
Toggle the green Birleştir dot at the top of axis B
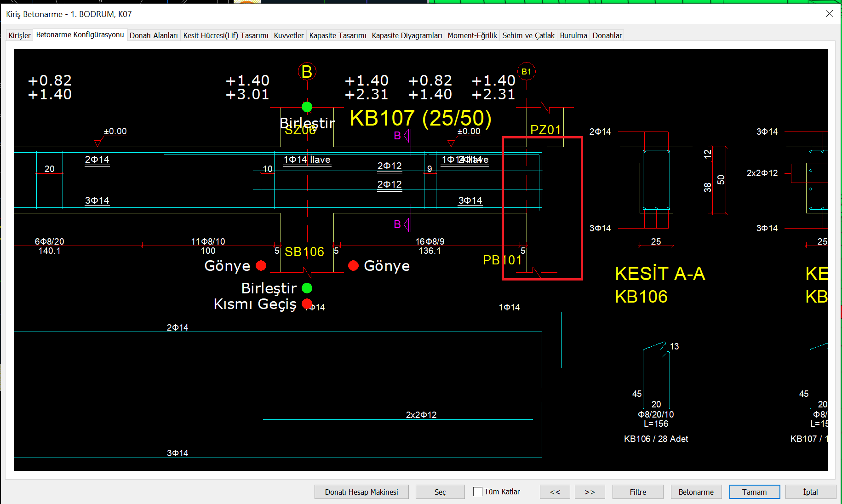307,107
